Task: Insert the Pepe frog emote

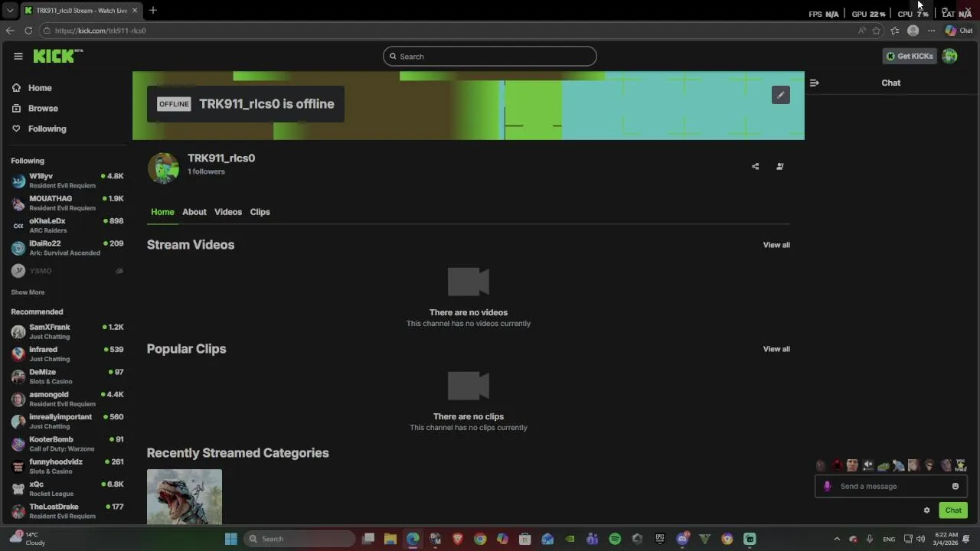Action: [884, 465]
